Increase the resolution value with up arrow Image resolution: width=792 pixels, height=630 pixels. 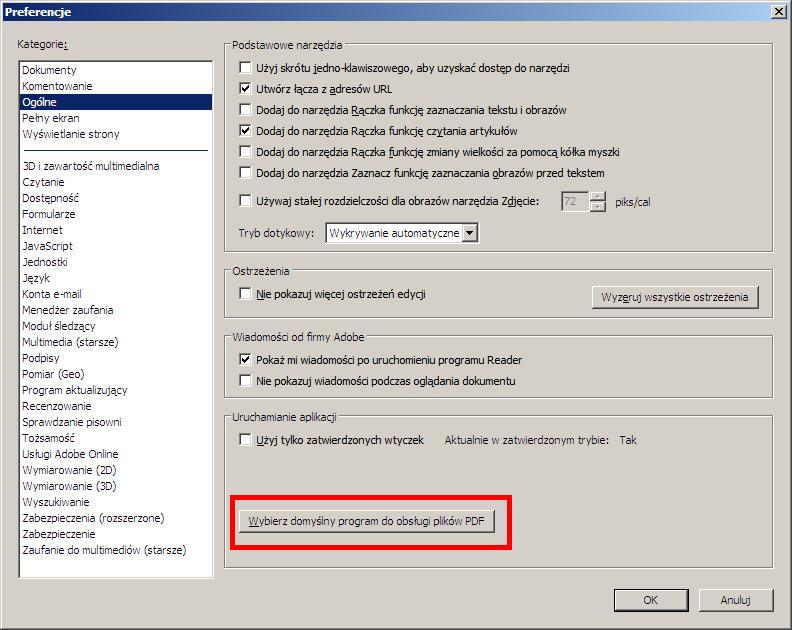(x=598, y=196)
